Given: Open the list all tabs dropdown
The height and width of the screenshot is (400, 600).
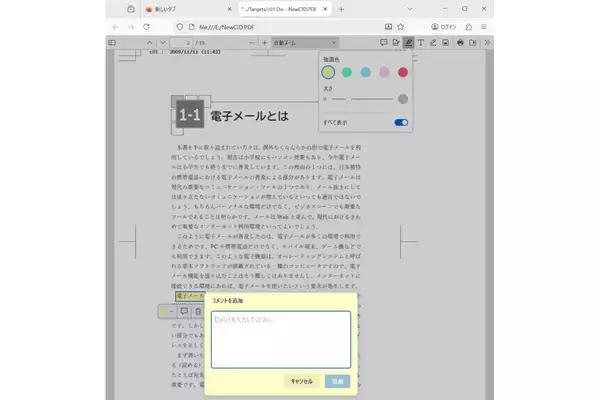Looking at the screenshot, I should 410,9.
